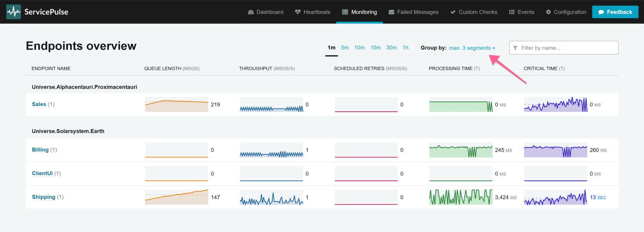Switch history period to 30m
The width and height of the screenshot is (644, 232).
pyautogui.click(x=391, y=48)
